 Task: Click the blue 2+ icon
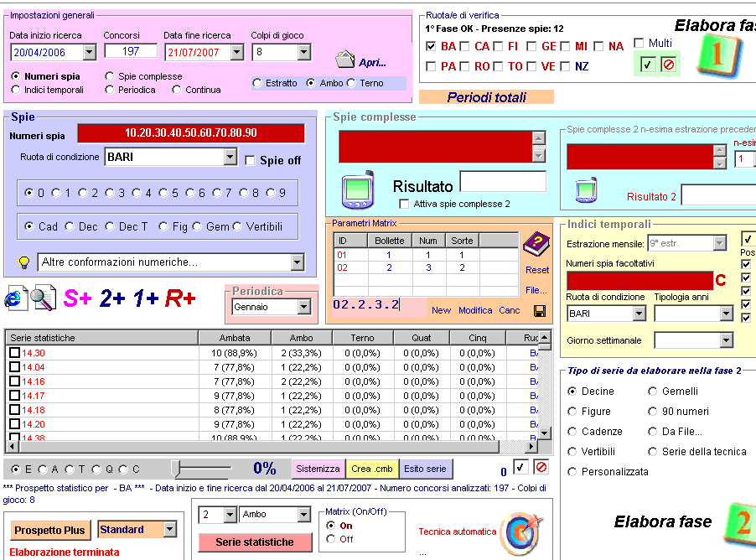tap(111, 298)
